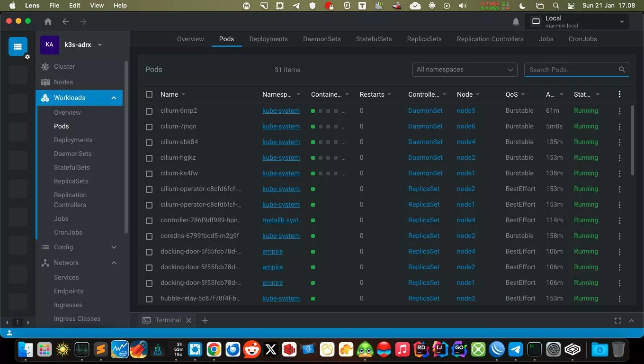The image size is (644, 364).
Task: Switch to the Deployments tab
Action: click(268, 39)
